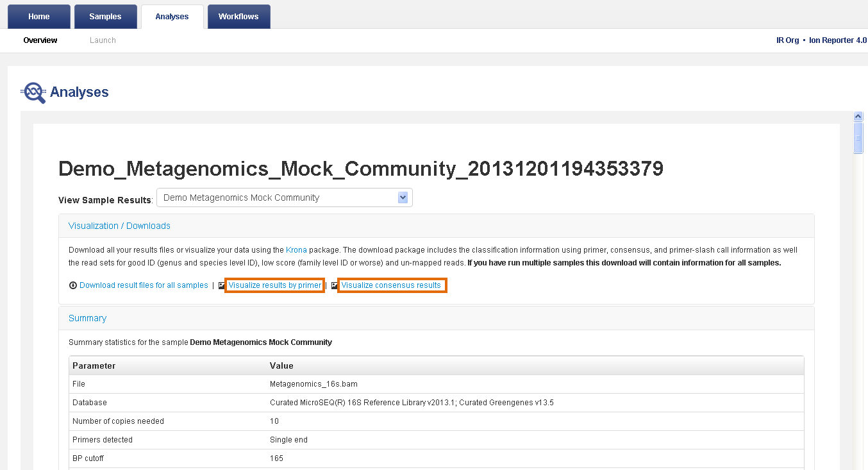
Task: Click the download icon before Download result files
Action: click(x=72, y=285)
